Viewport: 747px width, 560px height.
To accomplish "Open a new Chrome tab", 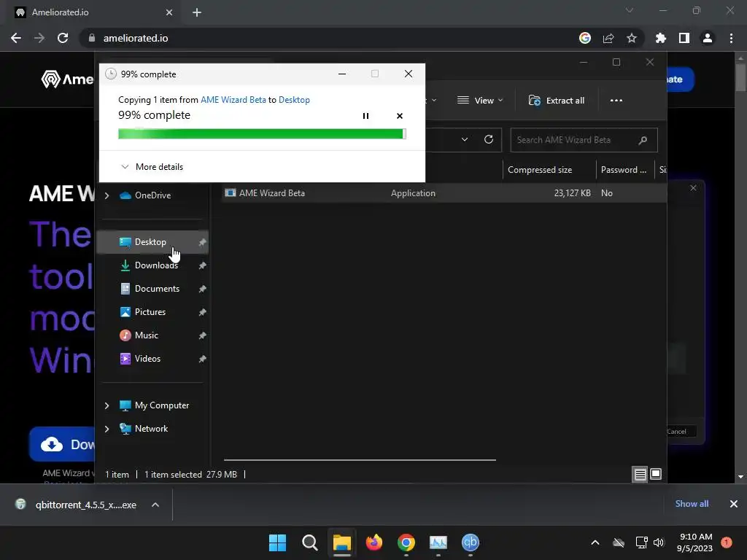I will coord(197,12).
